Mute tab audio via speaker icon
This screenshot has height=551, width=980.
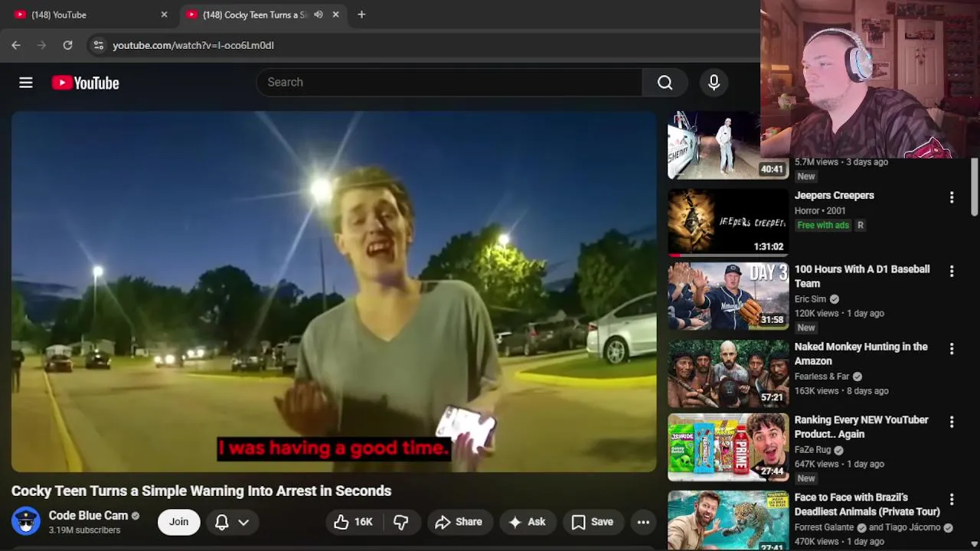click(318, 15)
